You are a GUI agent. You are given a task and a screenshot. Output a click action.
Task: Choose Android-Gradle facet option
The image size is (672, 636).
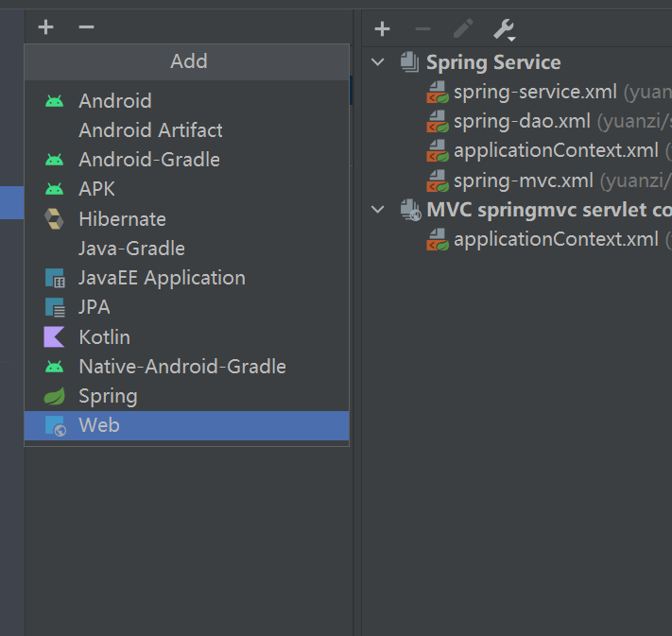tap(186, 160)
